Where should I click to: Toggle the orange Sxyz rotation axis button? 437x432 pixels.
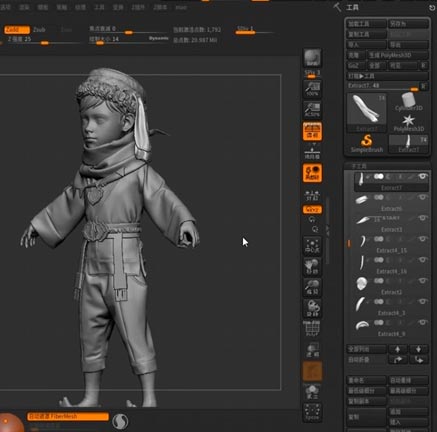[x=312, y=210]
